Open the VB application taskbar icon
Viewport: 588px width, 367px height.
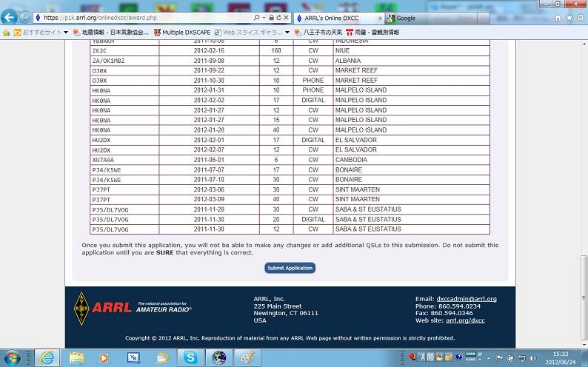[x=133, y=358]
